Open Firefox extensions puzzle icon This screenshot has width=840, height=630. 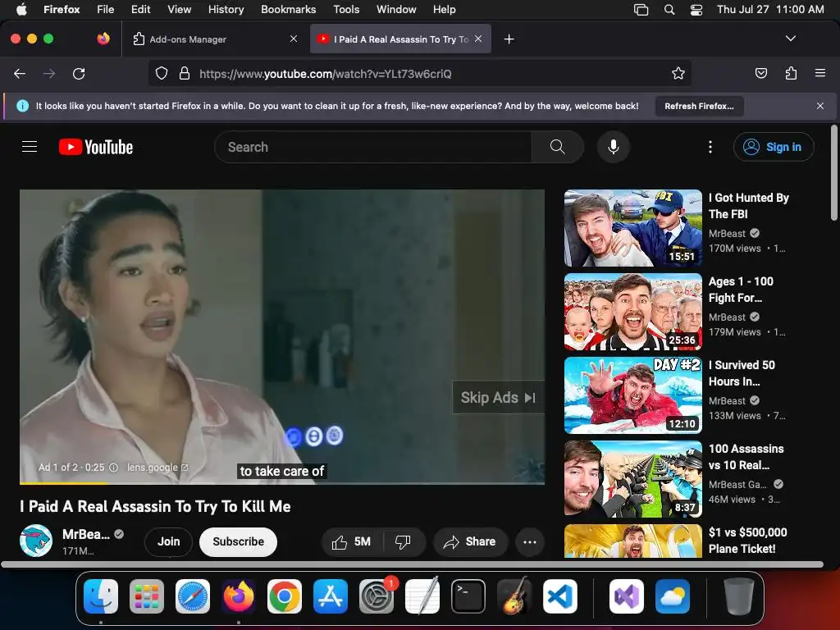click(791, 73)
